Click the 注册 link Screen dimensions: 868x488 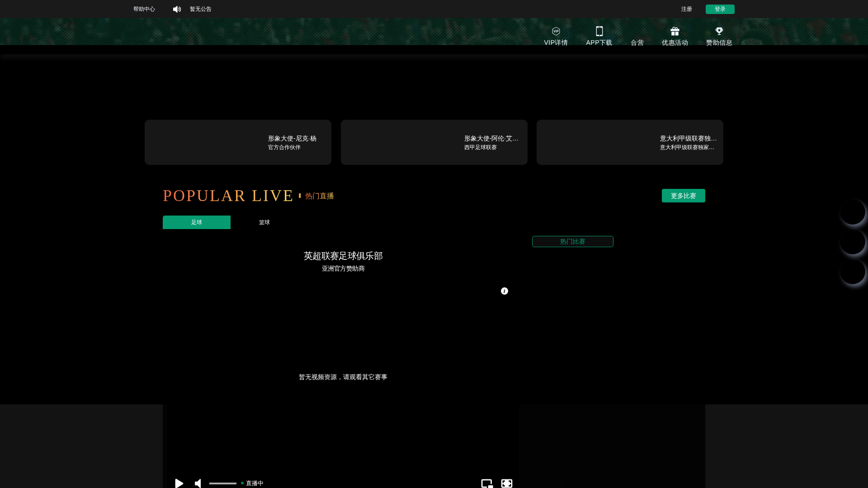[687, 9]
